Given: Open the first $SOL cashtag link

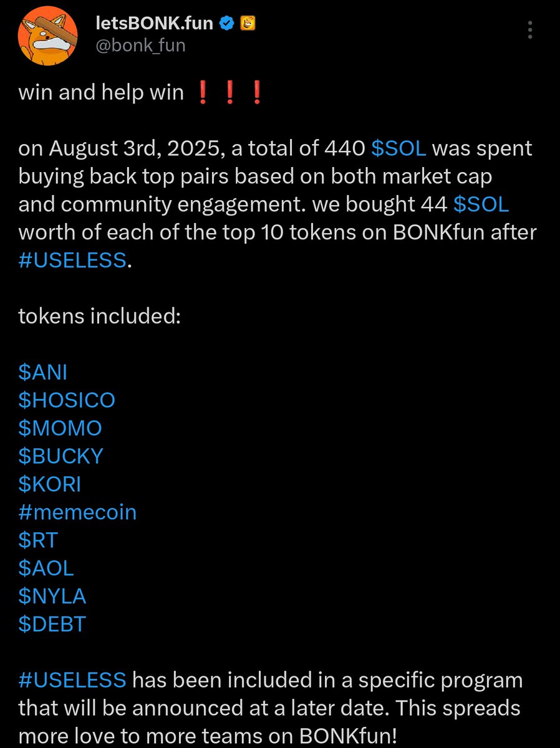Looking at the screenshot, I should click(x=398, y=149).
